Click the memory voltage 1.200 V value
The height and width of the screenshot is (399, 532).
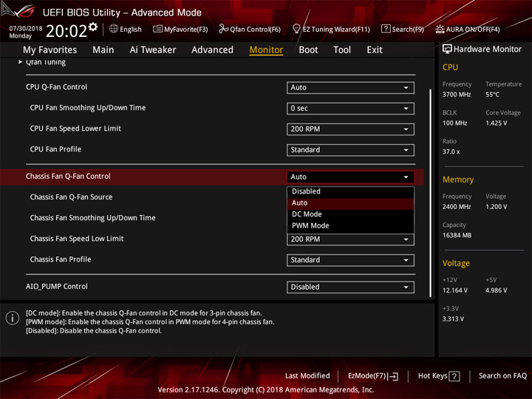coord(497,207)
